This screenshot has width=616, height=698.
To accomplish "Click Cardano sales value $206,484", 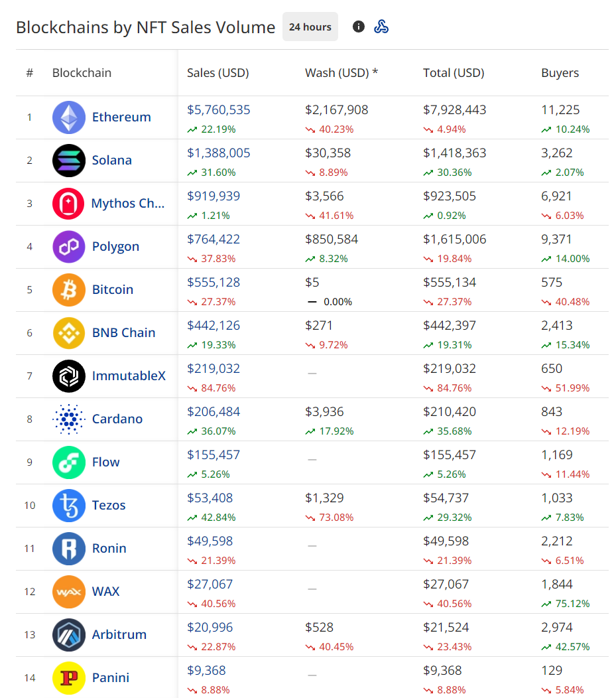I will [214, 412].
